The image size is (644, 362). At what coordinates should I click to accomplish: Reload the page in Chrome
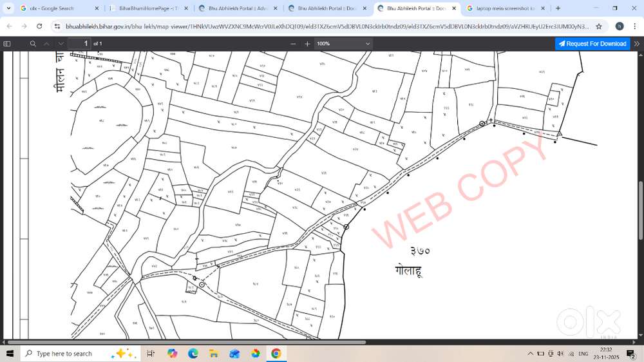[x=39, y=26]
